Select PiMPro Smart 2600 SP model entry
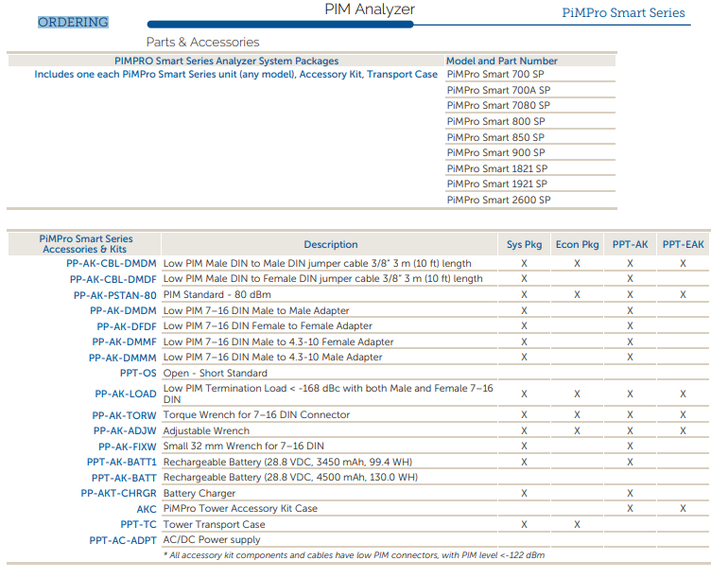Viewport: 728px width, 578px height. (497, 201)
